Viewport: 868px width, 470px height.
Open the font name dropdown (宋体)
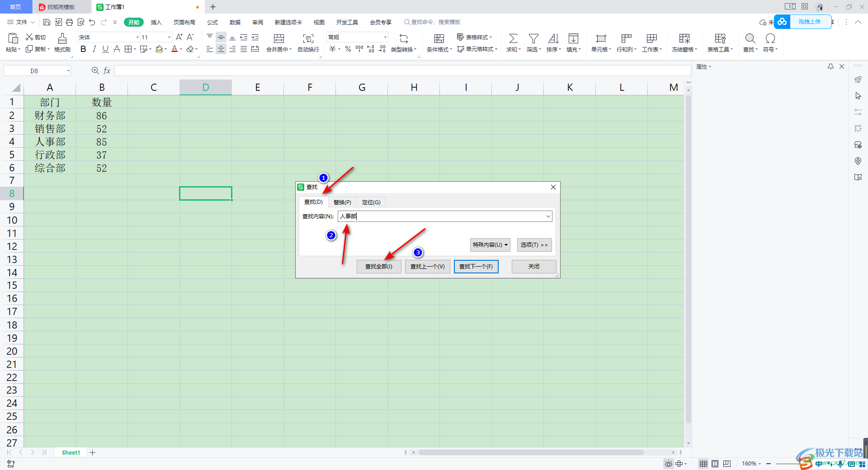coord(138,37)
